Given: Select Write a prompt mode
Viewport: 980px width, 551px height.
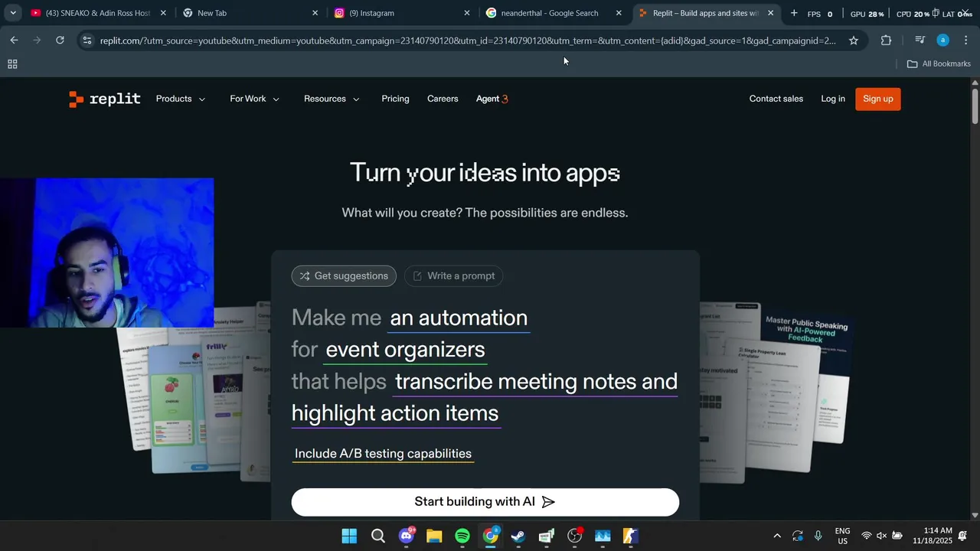Looking at the screenshot, I should tap(453, 276).
